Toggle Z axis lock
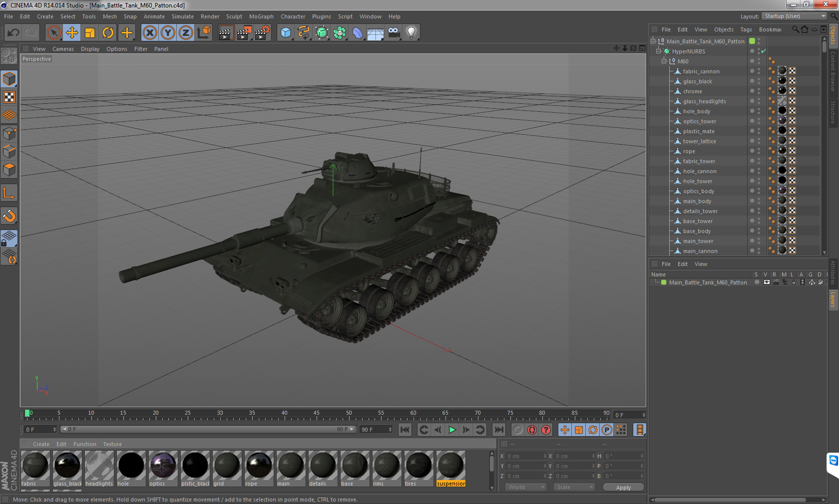Image resolution: width=839 pixels, height=504 pixels. 186,33
